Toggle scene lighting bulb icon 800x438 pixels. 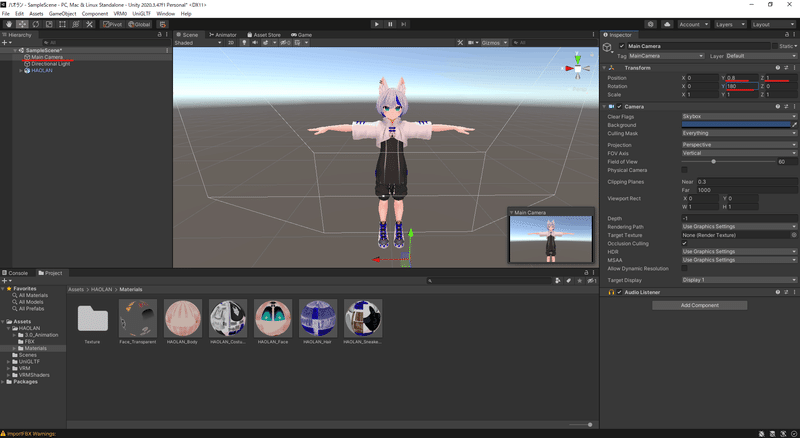[244, 43]
